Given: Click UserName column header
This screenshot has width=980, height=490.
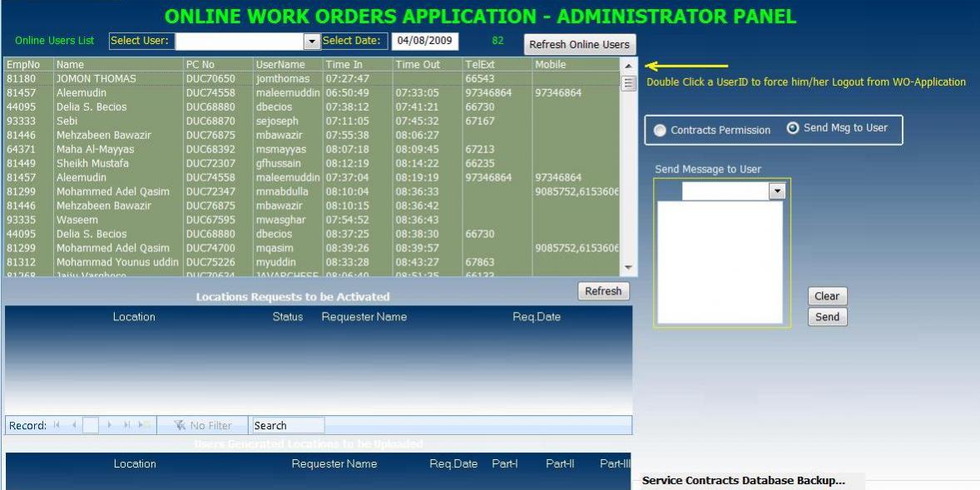Looking at the screenshot, I should point(280,65).
